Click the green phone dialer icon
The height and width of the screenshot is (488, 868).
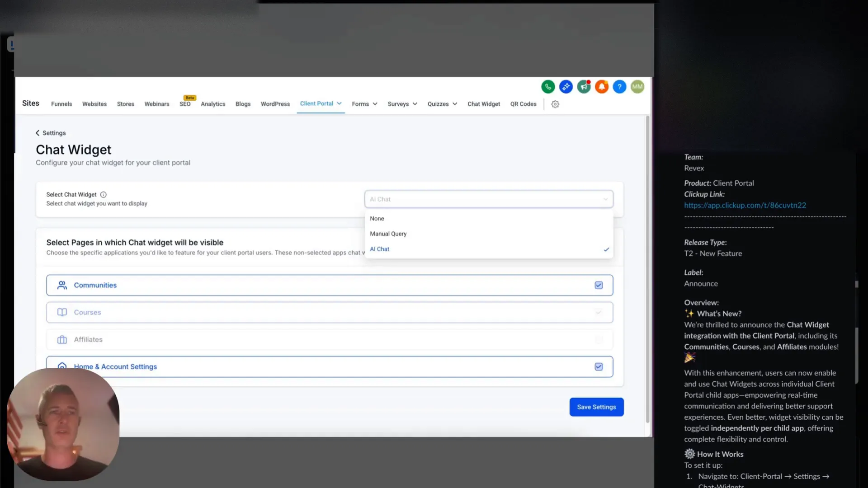click(x=548, y=86)
